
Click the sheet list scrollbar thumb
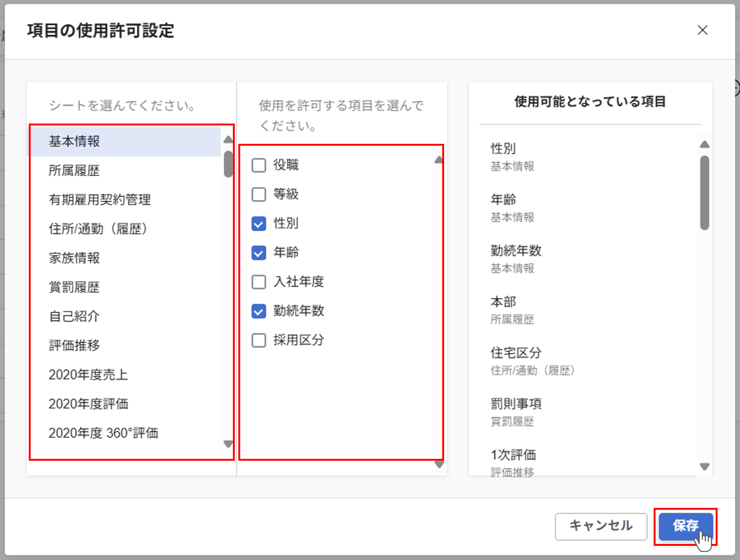(228, 164)
